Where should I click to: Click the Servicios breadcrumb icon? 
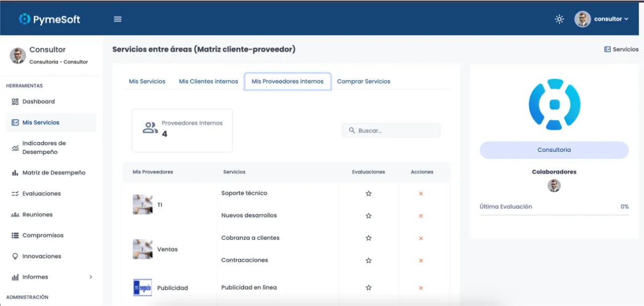coord(608,49)
